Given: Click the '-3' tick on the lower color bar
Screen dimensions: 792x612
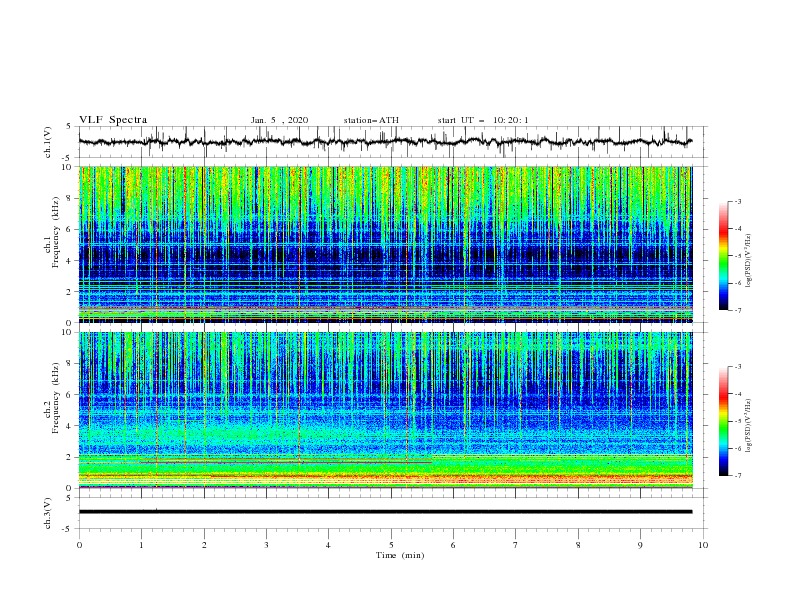Looking at the screenshot, I should pyautogui.click(x=737, y=367).
